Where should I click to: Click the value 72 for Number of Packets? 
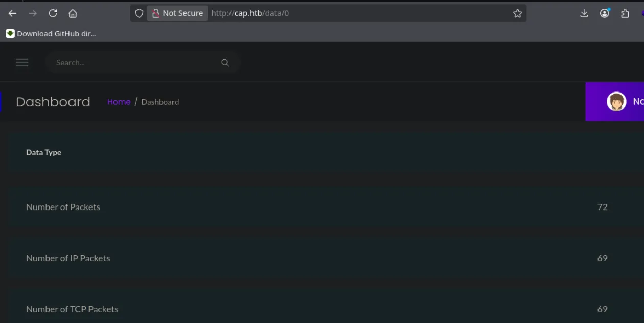tap(602, 207)
